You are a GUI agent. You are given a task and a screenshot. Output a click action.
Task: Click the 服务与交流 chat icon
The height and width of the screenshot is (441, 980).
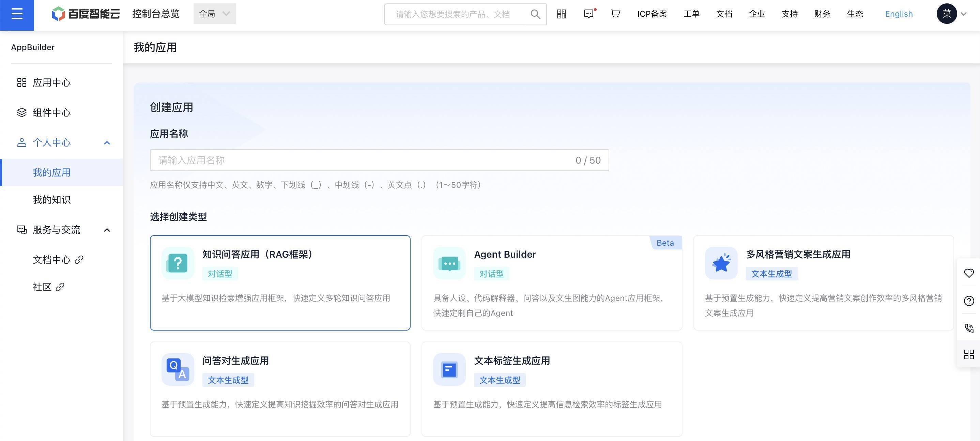(x=22, y=230)
